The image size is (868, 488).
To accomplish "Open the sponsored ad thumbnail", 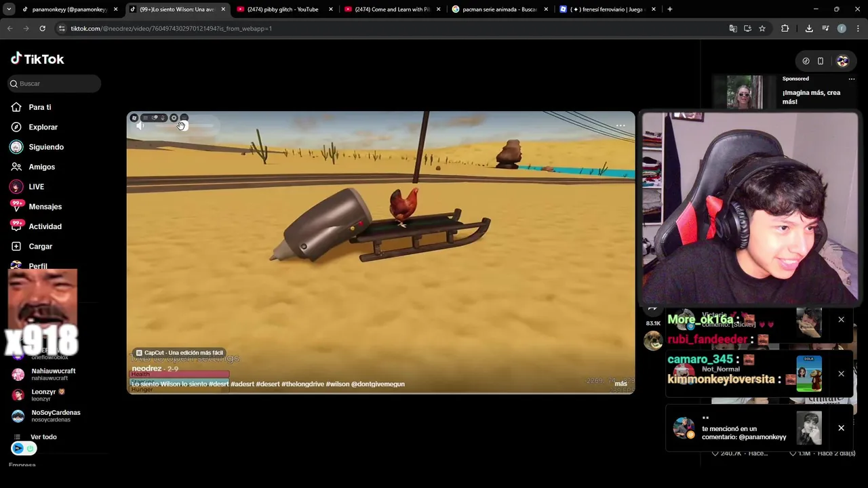I will tap(745, 92).
